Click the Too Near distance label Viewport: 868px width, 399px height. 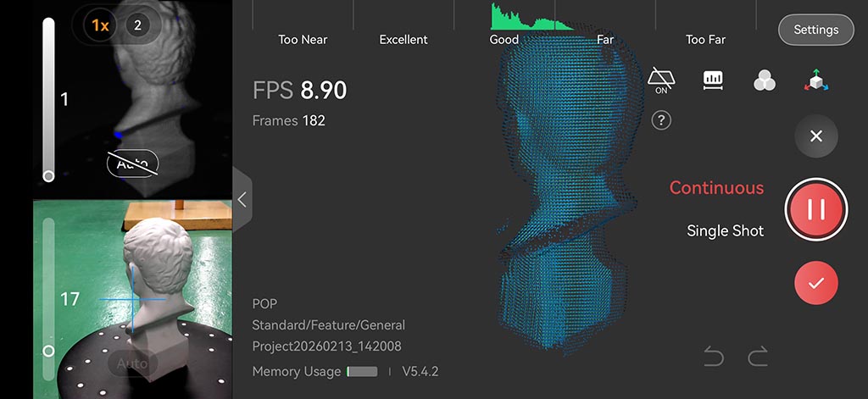pos(303,40)
